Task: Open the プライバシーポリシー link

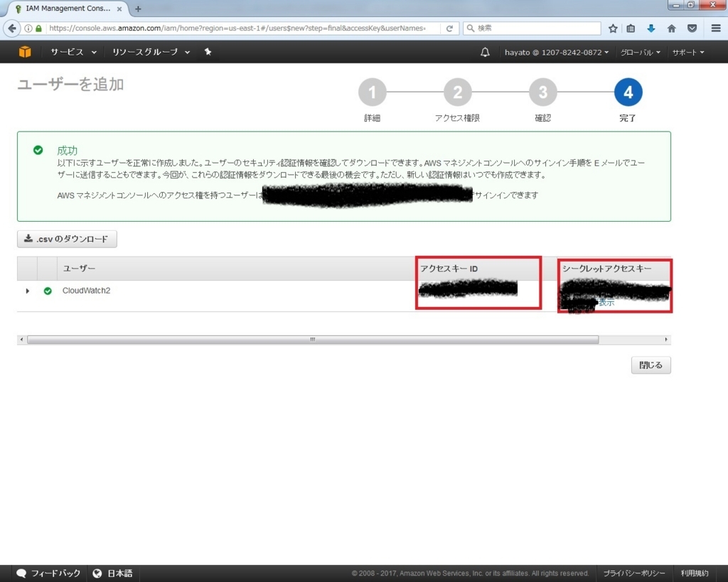Action: click(633, 573)
